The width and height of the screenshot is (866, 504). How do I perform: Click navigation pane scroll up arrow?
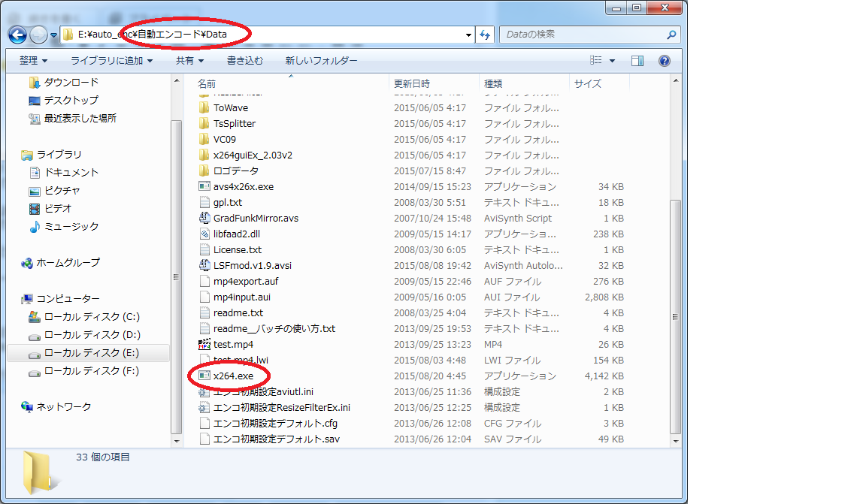coord(177,80)
